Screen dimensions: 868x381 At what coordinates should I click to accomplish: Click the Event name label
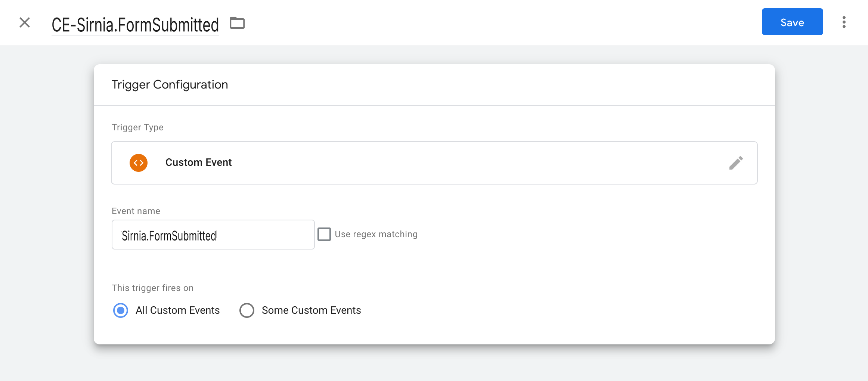tap(136, 211)
